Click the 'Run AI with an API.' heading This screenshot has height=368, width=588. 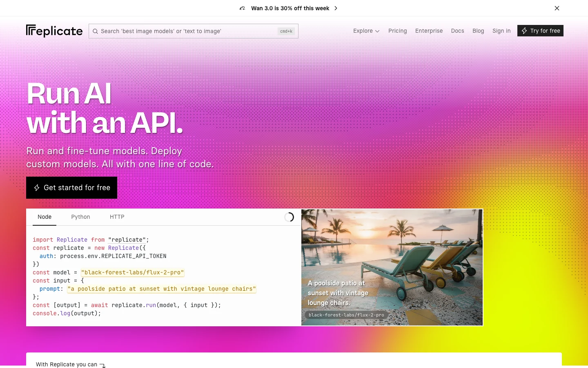tap(105, 108)
